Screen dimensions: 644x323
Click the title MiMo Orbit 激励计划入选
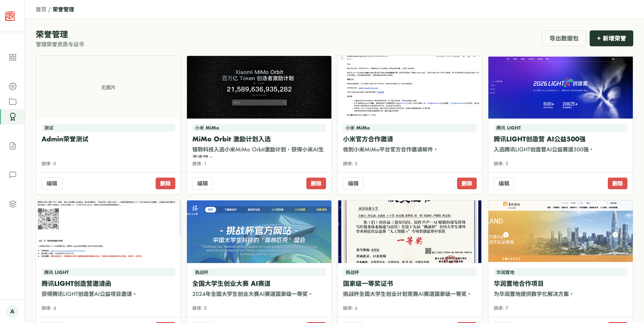(231, 139)
